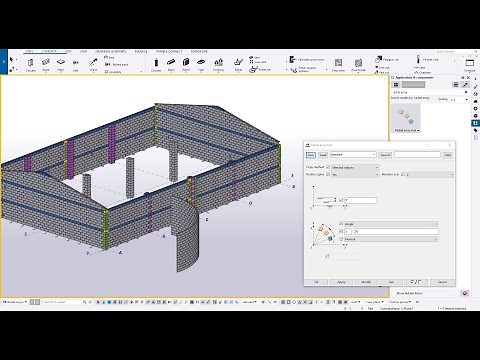Image resolution: width=480 pixels, height=360 pixels.
Task: Click the Save button in dialog
Action: tap(311, 155)
